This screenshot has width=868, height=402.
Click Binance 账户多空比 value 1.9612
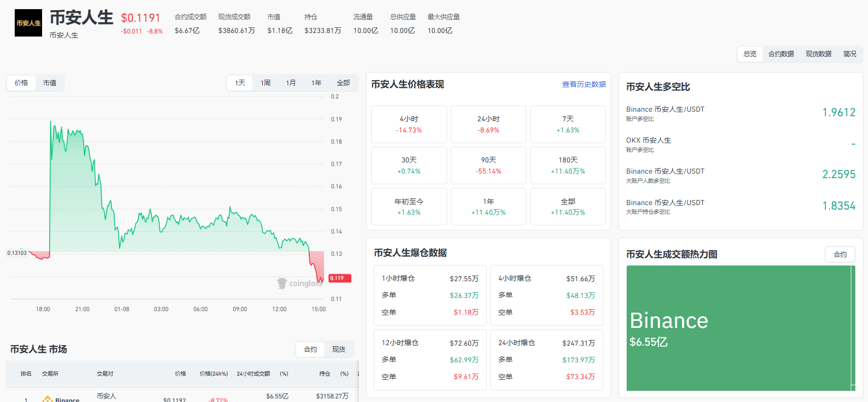pos(839,113)
